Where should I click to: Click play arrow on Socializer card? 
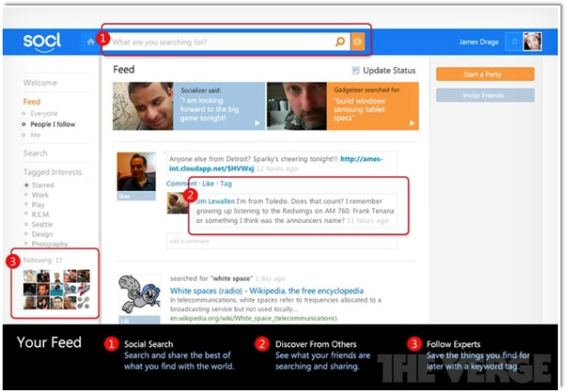pos(257,123)
